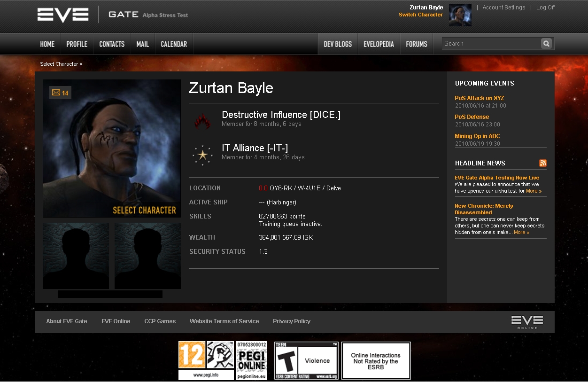
Task: Open EVE Gate Alpha Testing Now Live article
Action: pyautogui.click(x=497, y=178)
